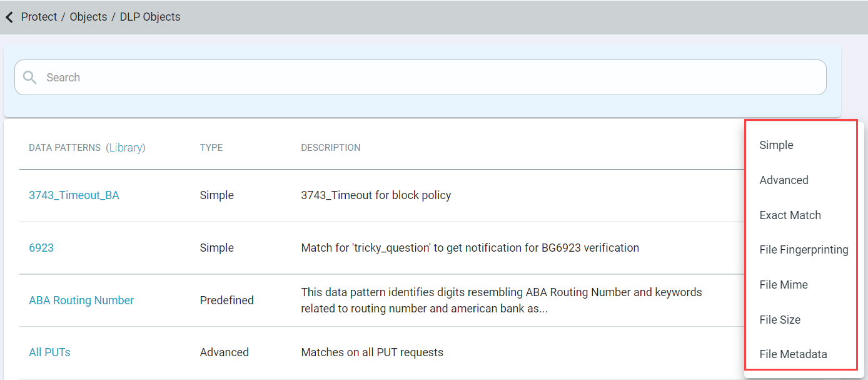This screenshot has width=868, height=380.
Task: Pick File Size from the filter options
Action: [x=779, y=319]
